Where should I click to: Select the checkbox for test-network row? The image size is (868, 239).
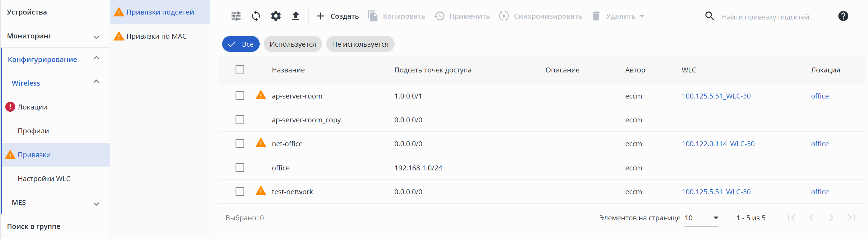click(240, 192)
